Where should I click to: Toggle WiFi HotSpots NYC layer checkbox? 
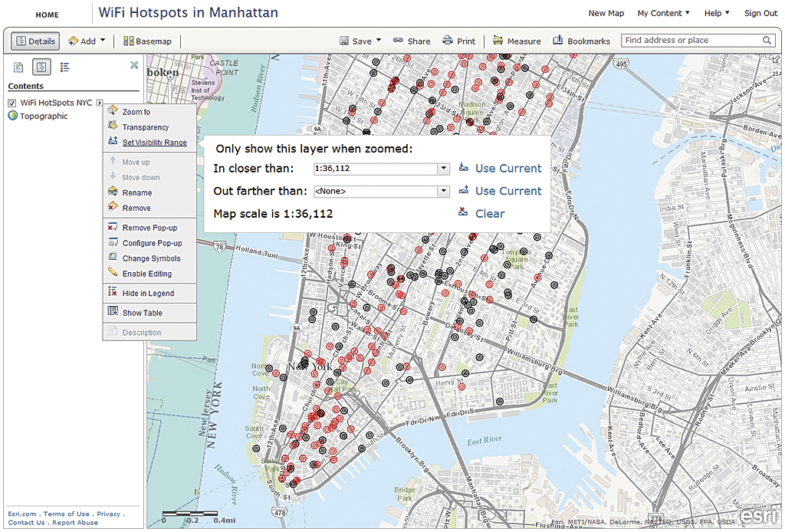(12, 103)
